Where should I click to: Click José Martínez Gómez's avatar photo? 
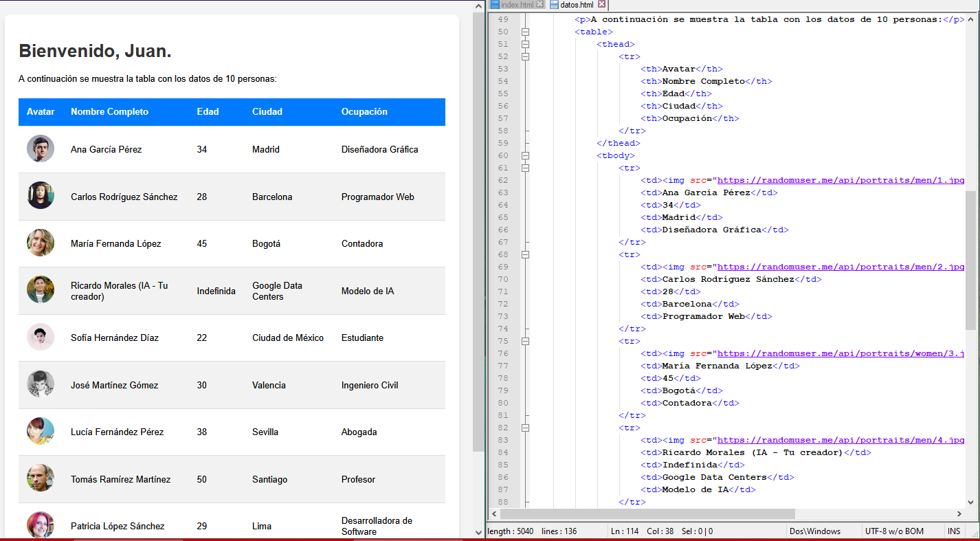[41, 384]
